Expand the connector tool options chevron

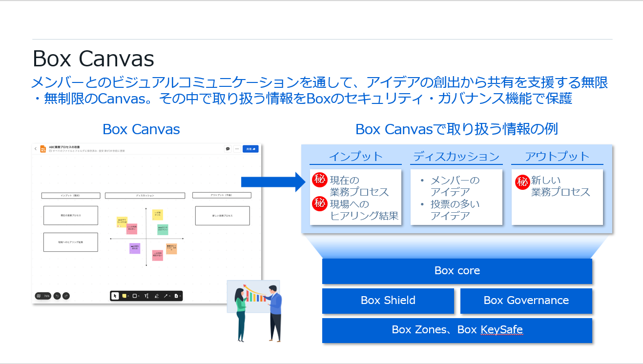click(x=169, y=296)
